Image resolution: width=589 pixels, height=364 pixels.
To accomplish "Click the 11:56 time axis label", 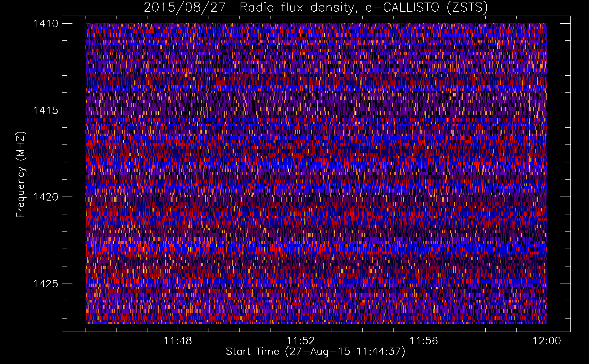I will pos(424,341).
